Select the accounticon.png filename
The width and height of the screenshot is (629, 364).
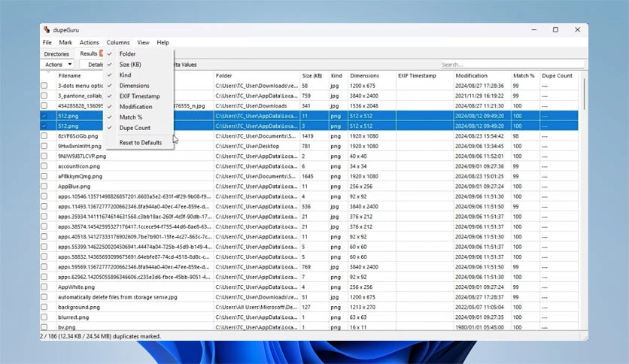coord(79,166)
